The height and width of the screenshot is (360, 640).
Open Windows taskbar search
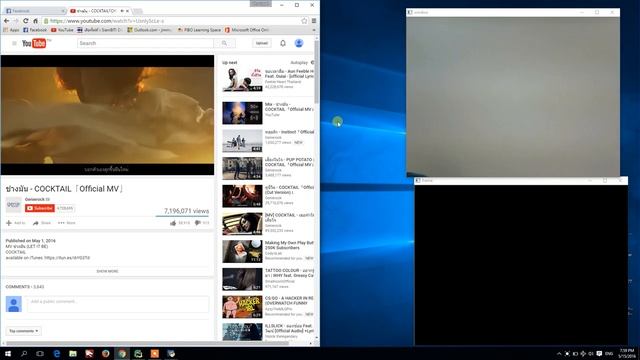click(x=24, y=353)
